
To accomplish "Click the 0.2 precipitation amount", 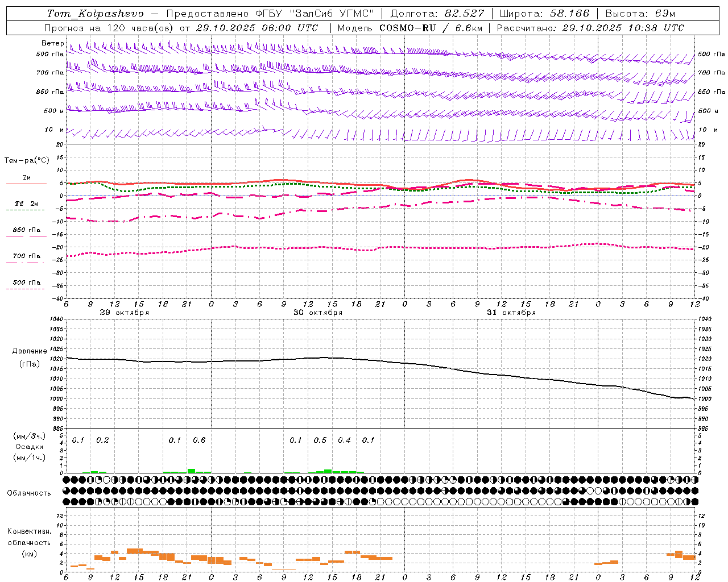I will tap(102, 440).
